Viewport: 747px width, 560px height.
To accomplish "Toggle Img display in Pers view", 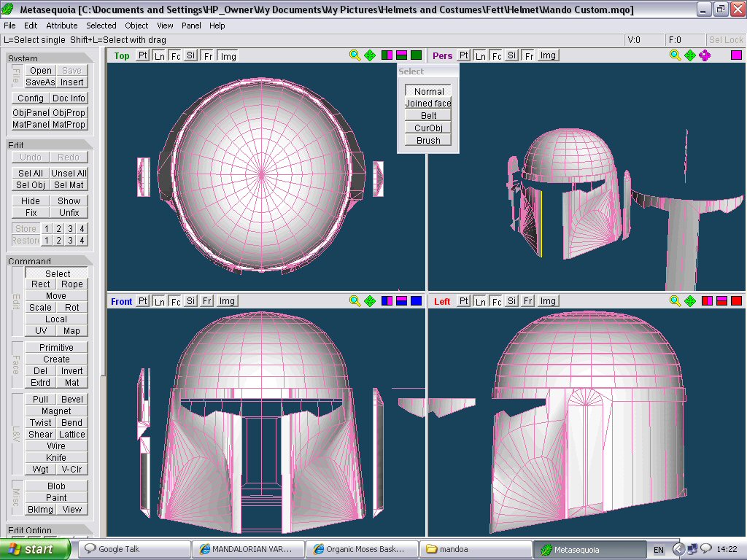I will pyautogui.click(x=547, y=55).
